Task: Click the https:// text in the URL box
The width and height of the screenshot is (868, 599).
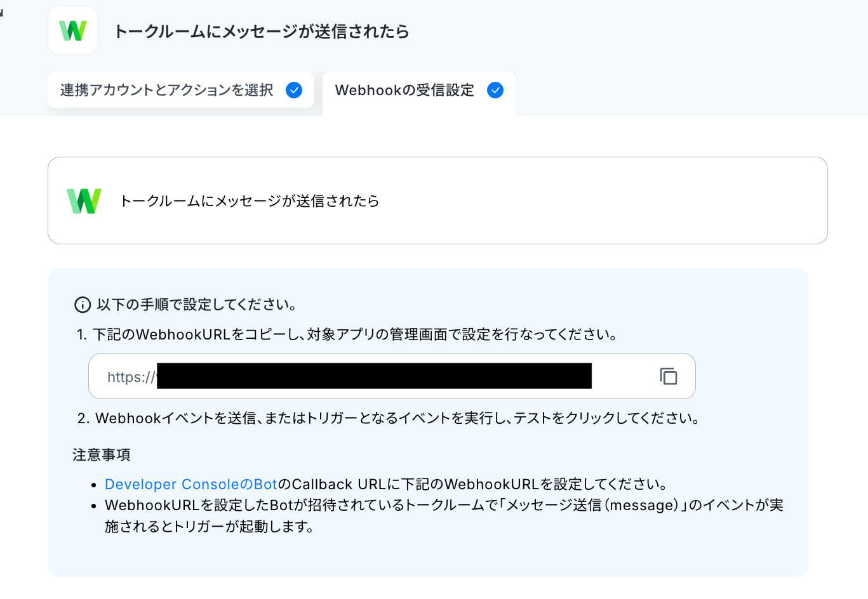Action: pyautogui.click(x=131, y=377)
